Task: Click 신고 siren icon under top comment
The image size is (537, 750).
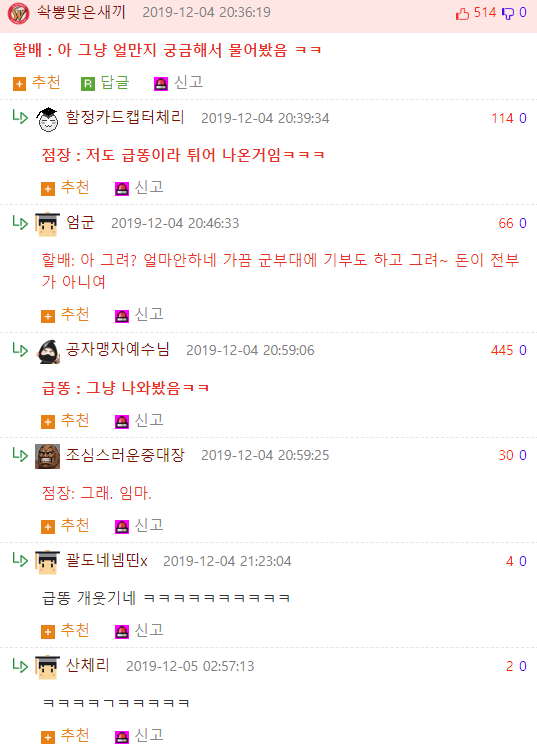Action: point(161,84)
